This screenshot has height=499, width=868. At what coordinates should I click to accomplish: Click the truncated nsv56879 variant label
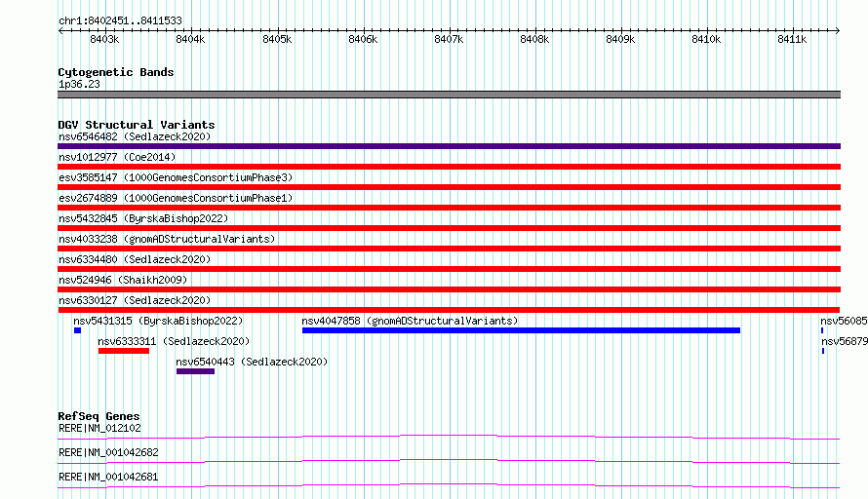pos(845,341)
